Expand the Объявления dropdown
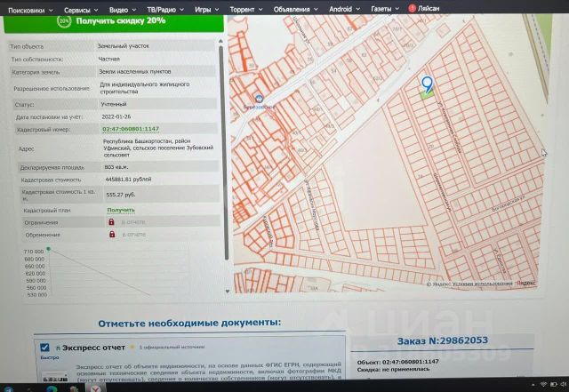Screen dimensions: 569x392 tap(295, 9)
